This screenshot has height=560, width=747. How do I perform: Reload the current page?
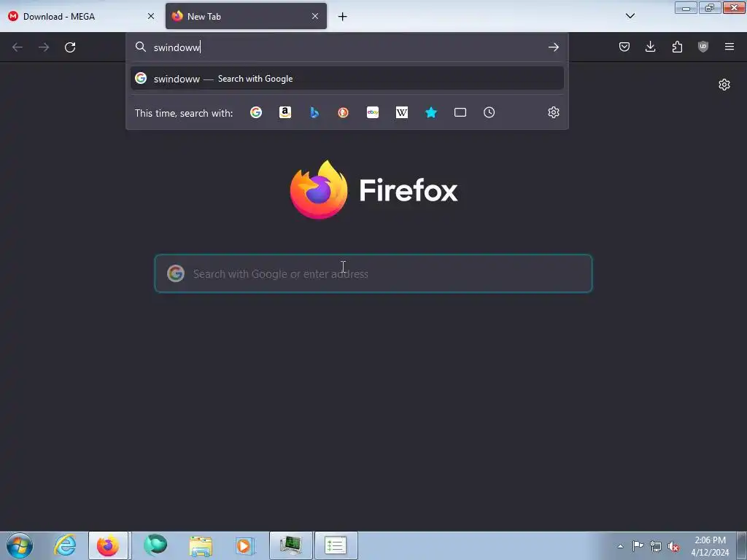[70, 47]
